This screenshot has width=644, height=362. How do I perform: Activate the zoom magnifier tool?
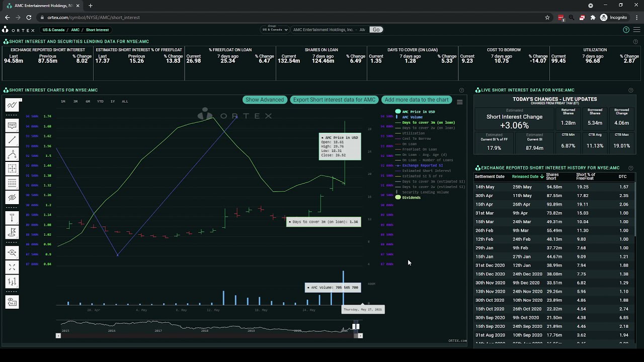[12, 252]
